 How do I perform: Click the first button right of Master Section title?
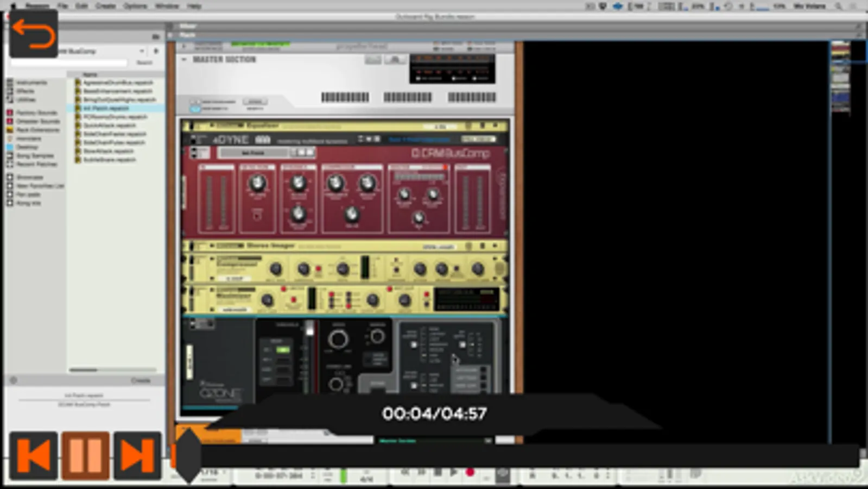point(373,59)
